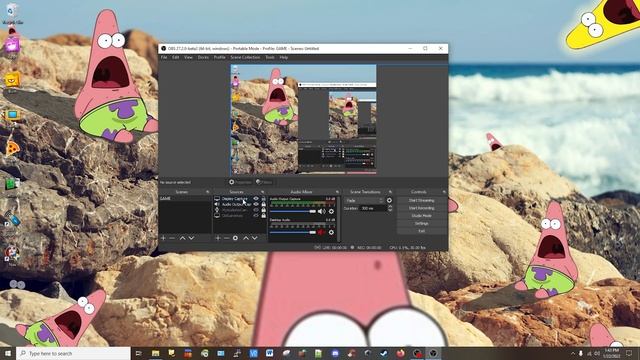Open the Profile menu

[x=220, y=58]
